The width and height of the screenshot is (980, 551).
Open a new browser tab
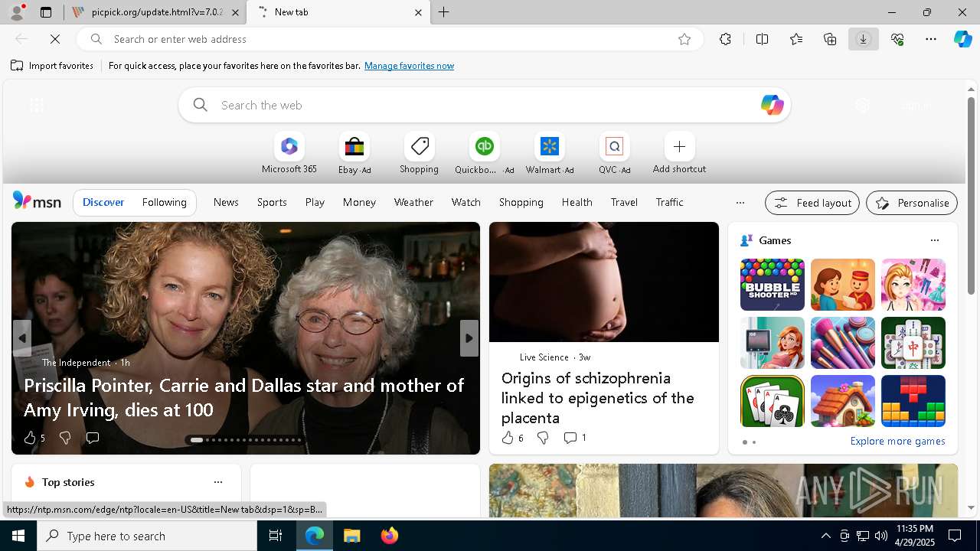[444, 12]
